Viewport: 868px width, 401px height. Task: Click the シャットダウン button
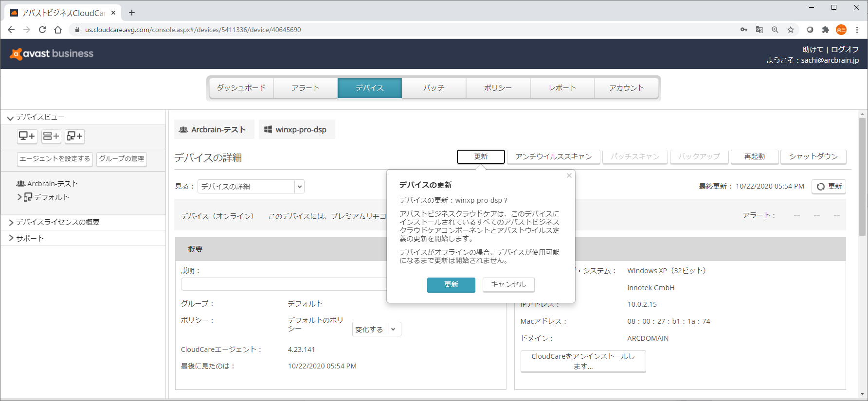pos(814,157)
